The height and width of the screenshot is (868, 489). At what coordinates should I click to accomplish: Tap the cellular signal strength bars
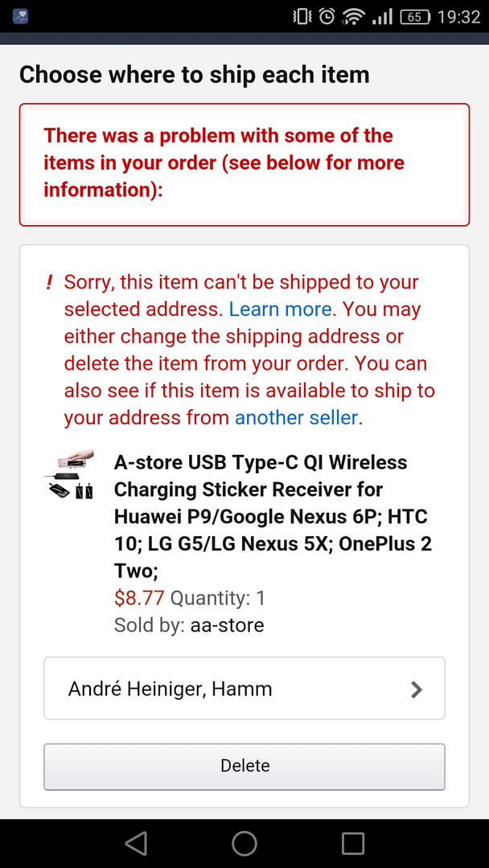coord(382,17)
